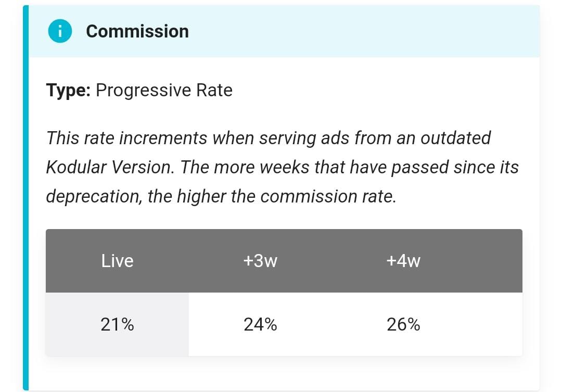This screenshot has width=562, height=392.
Task: Select the 24% commission value
Action: (x=260, y=325)
